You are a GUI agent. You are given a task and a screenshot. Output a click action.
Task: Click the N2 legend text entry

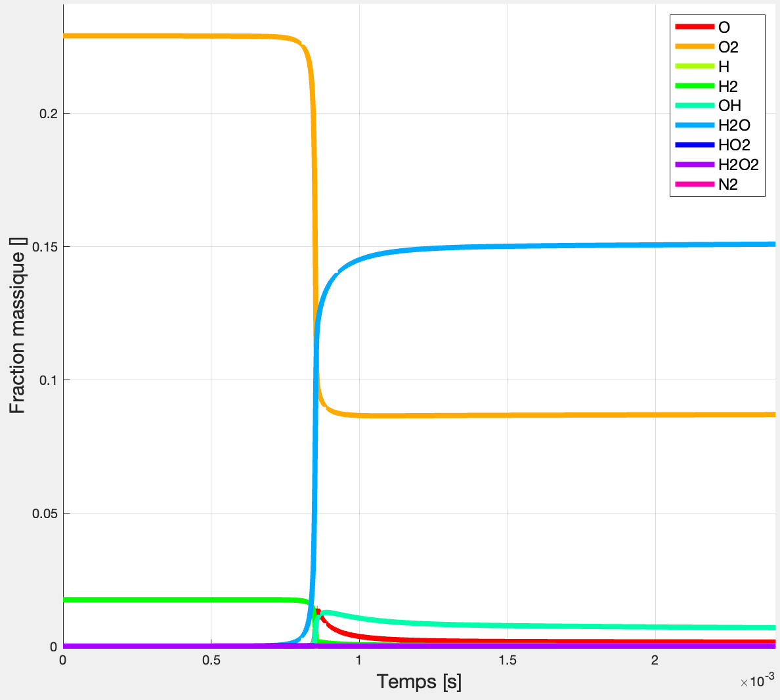click(x=728, y=185)
